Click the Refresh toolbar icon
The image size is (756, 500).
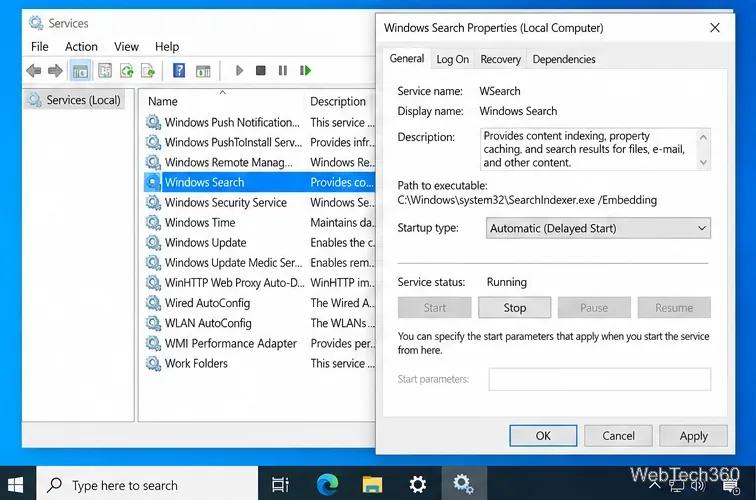[x=127, y=71]
